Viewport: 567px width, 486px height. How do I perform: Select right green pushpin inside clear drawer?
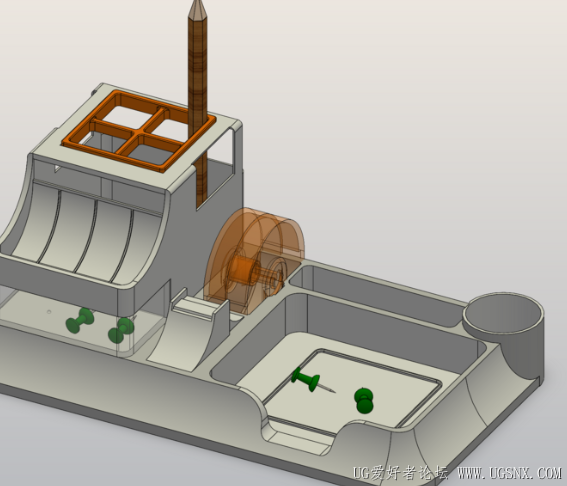[x=121, y=330]
